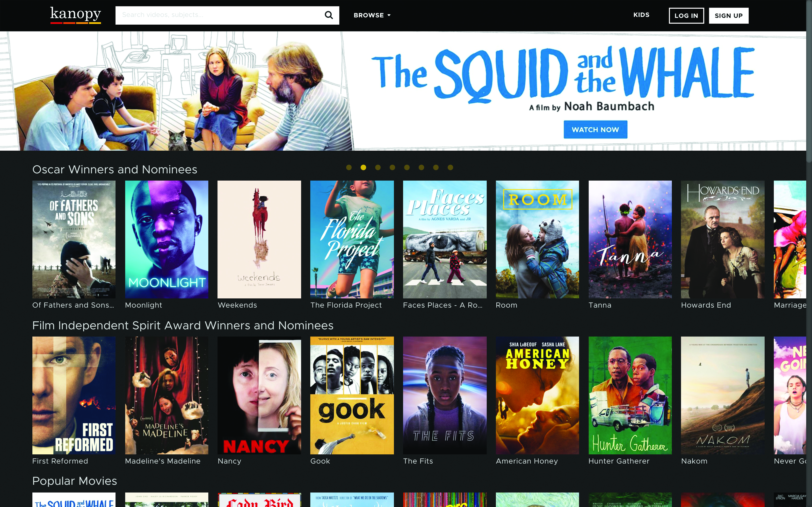Click the Howards End title link
Viewport: 812px width, 507px height.
[706, 305]
